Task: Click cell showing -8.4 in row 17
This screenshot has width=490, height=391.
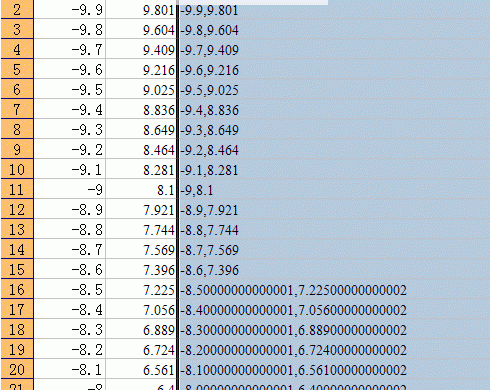Action: [70, 309]
